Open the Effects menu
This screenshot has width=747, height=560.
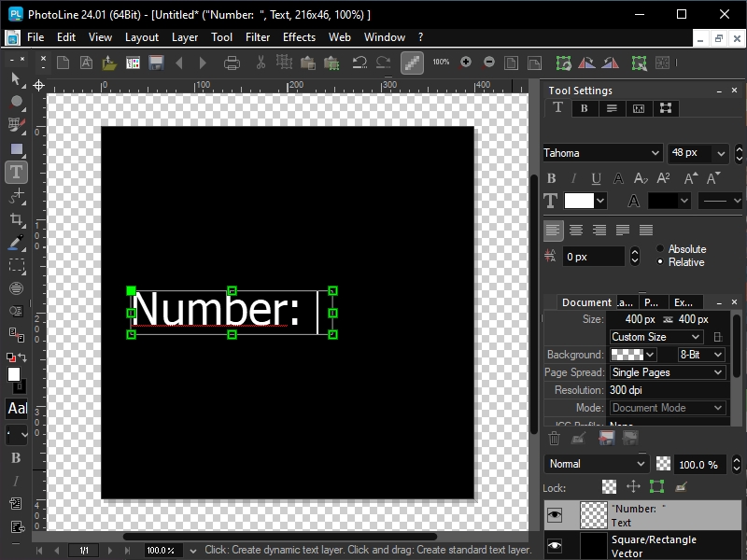(x=299, y=37)
